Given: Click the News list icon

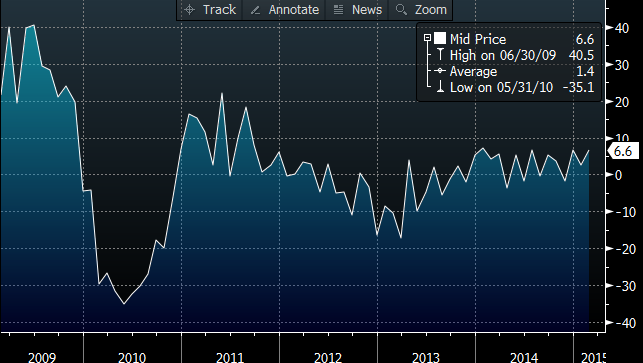Looking at the screenshot, I should point(338,10).
